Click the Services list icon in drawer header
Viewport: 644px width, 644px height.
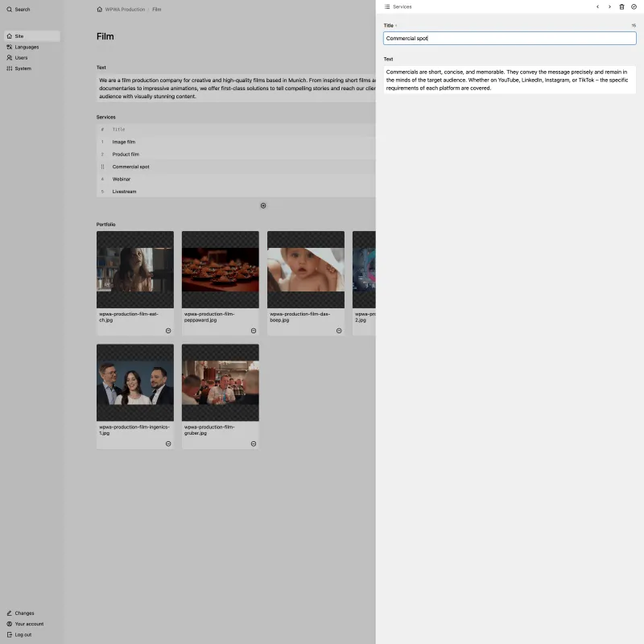(x=387, y=6)
